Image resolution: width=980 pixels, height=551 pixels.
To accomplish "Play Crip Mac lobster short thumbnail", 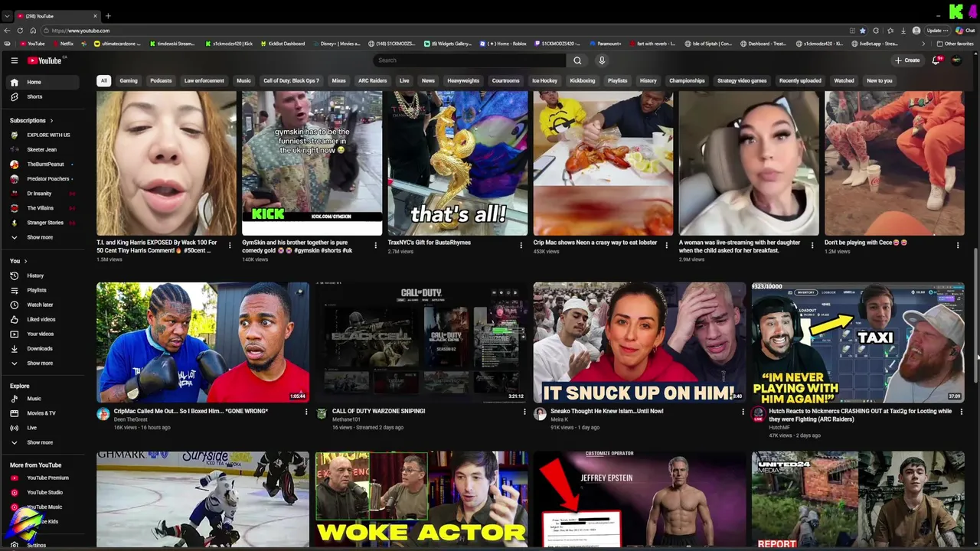I will [603, 163].
